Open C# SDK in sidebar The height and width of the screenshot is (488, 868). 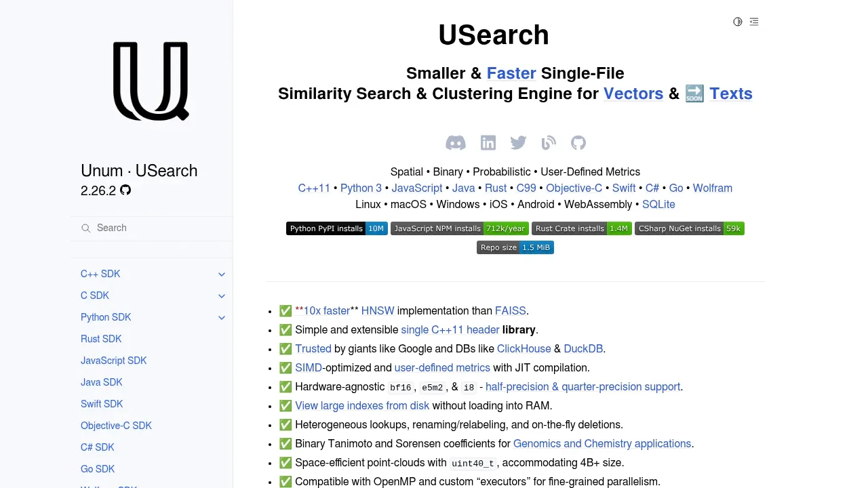click(98, 447)
